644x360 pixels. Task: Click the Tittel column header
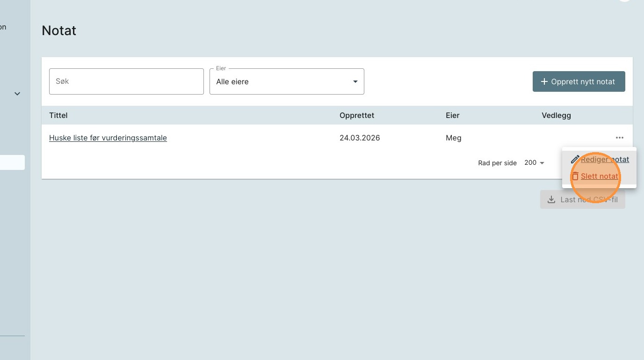pyautogui.click(x=58, y=115)
